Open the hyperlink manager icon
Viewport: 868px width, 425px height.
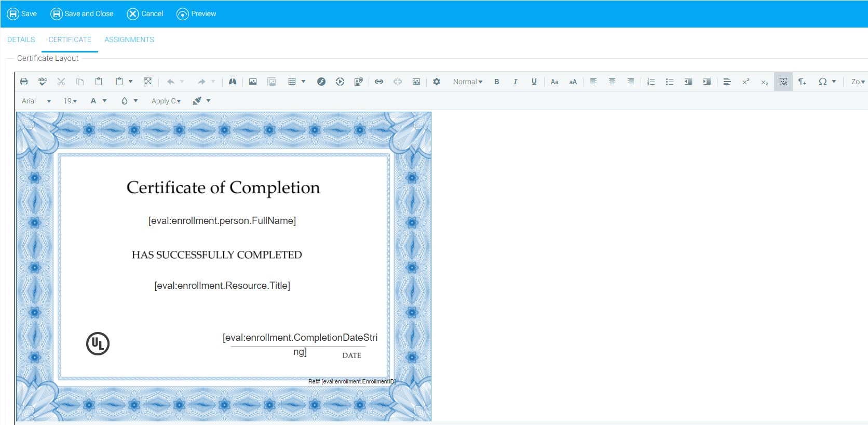(x=379, y=82)
